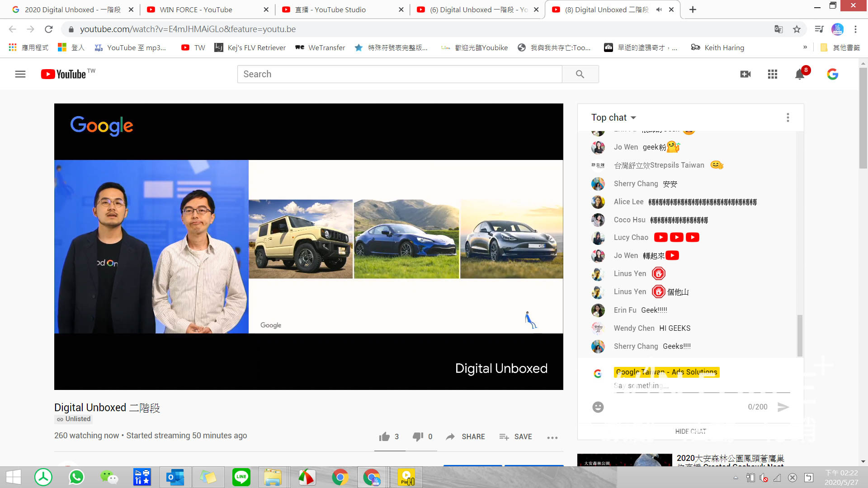
Task: Click the create video camera icon
Action: pyautogui.click(x=745, y=74)
